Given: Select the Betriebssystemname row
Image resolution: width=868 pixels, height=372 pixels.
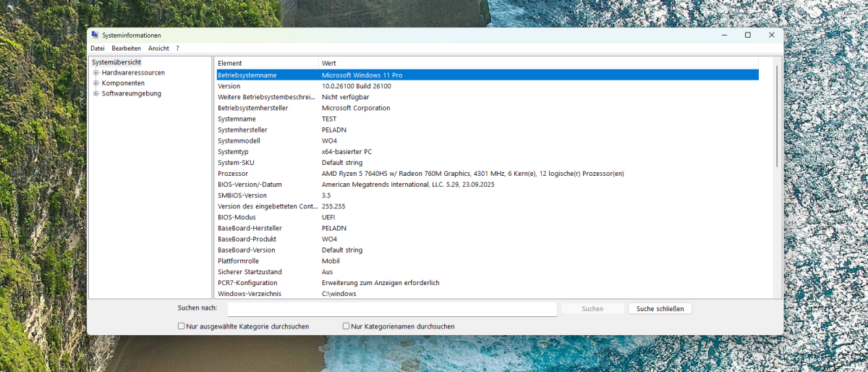Looking at the screenshot, I should coord(487,75).
